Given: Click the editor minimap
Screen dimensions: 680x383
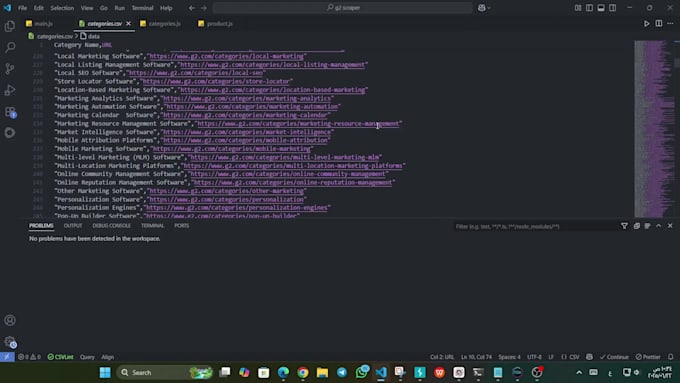Looking at the screenshot, I should [x=653, y=128].
